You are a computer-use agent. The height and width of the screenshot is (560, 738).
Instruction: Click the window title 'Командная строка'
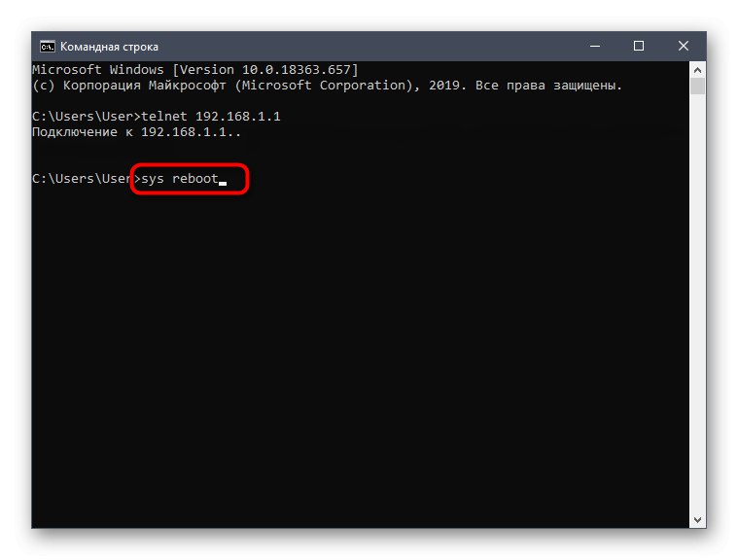click(x=109, y=47)
